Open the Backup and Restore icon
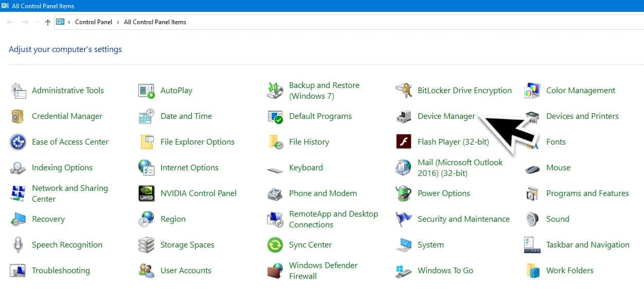 [x=275, y=91]
